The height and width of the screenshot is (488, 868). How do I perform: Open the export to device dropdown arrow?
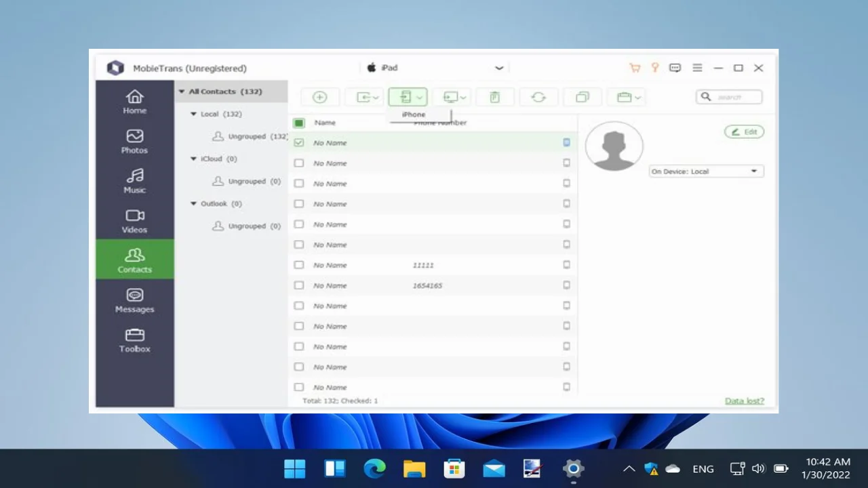[419, 98]
